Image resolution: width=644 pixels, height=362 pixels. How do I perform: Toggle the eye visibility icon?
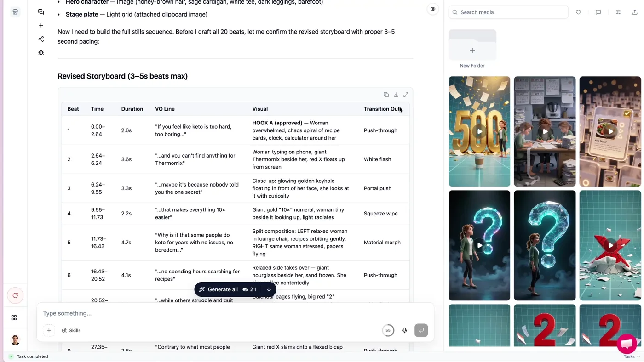coord(433,9)
